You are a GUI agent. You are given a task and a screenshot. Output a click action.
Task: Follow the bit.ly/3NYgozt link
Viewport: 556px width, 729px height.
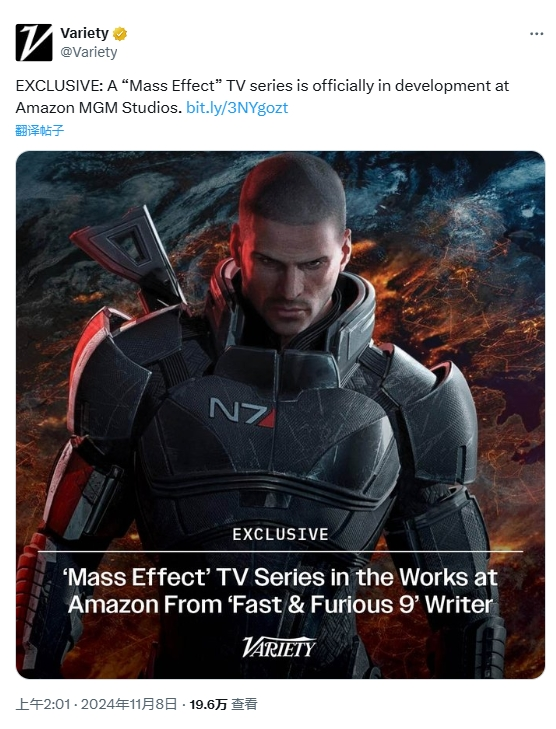pyautogui.click(x=237, y=108)
